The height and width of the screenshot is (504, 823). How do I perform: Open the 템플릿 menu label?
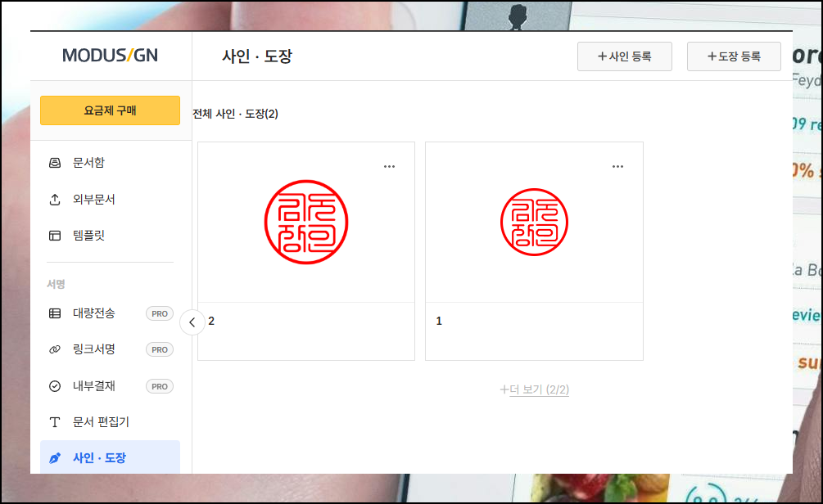click(88, 236)
